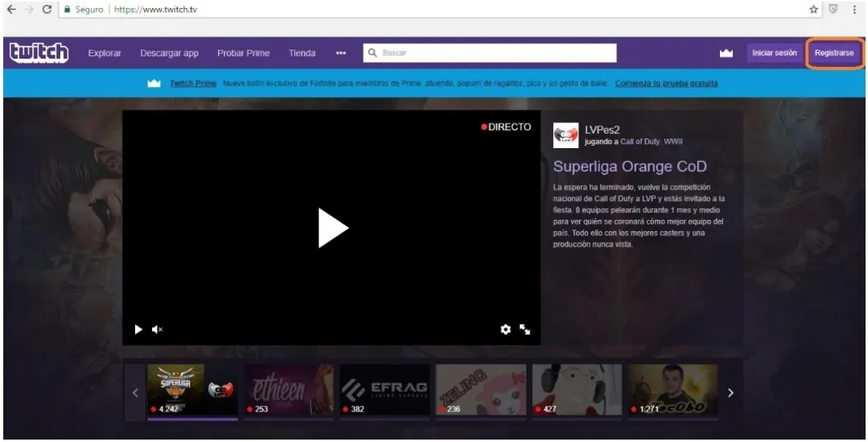
Task: Click the LVPes2 channel avatar
Action: 565,135
